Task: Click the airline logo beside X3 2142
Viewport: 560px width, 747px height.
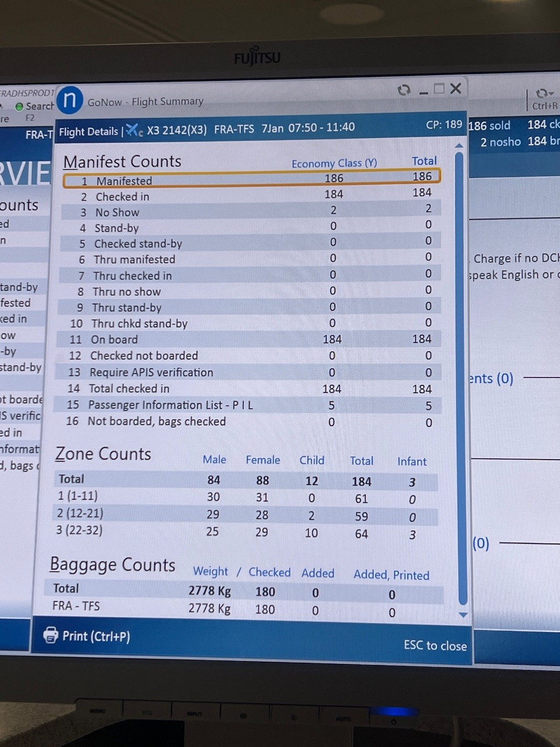Action: [134, 130]
